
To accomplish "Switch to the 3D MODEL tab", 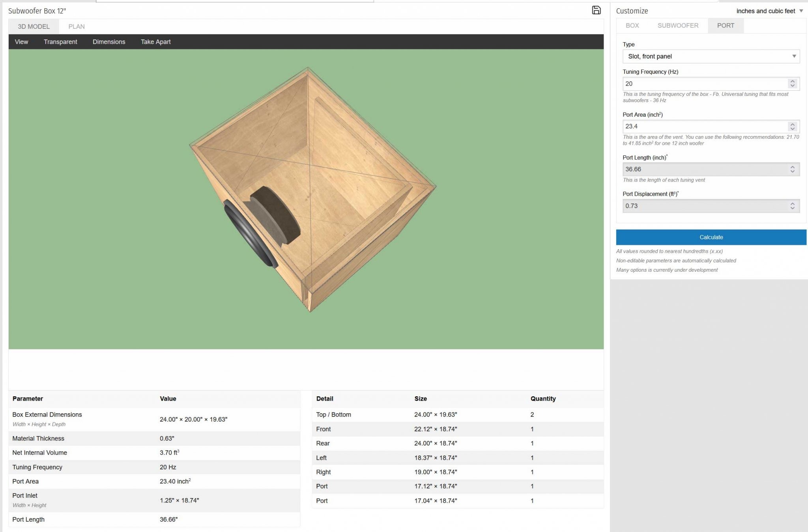I will coord(34,26).
